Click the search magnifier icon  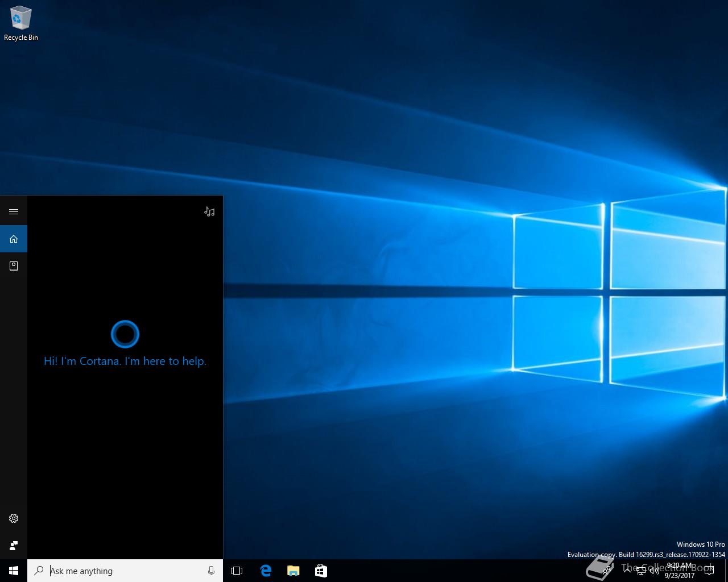pyautogui.click(x=39, y=571)
